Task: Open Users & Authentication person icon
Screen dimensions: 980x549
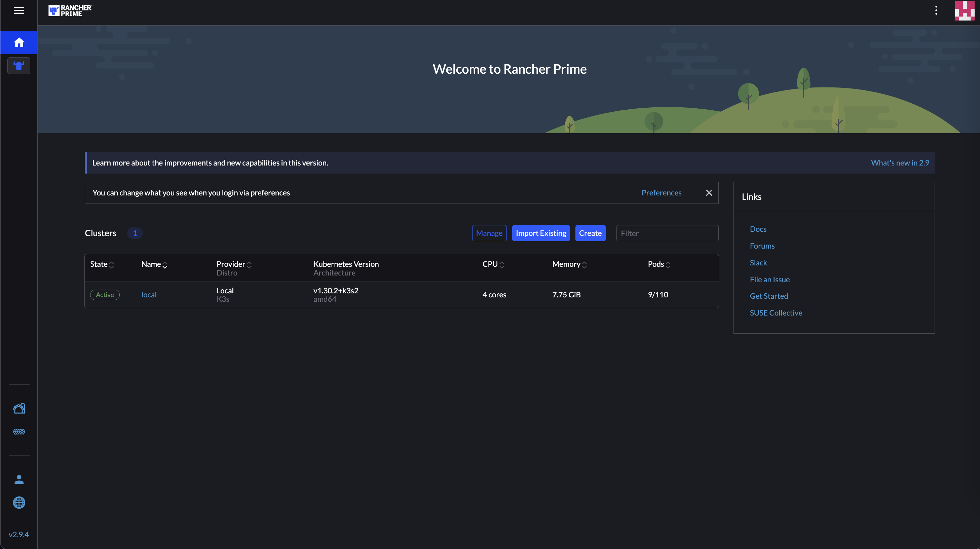Action: click(x=18, y=479)
